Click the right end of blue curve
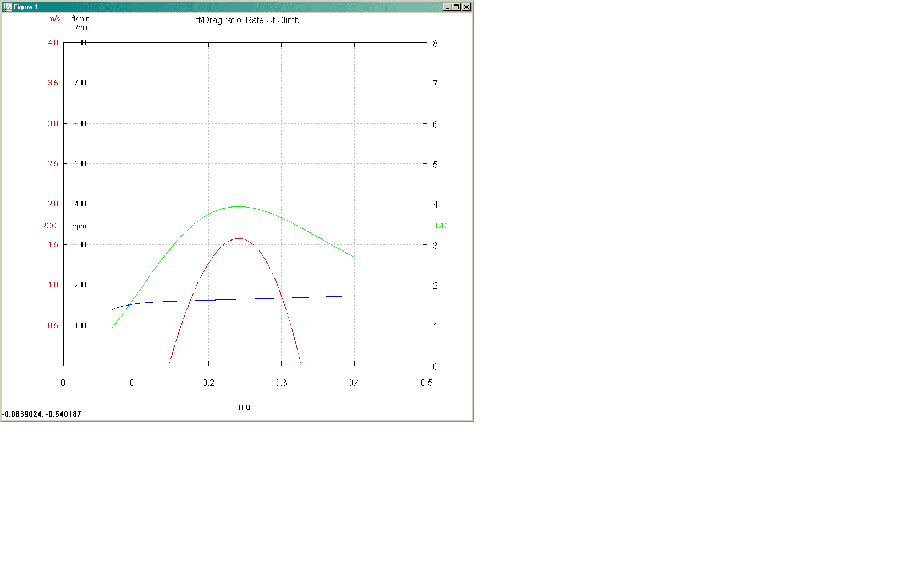924x578 pixels. click(x=354, y=296)
